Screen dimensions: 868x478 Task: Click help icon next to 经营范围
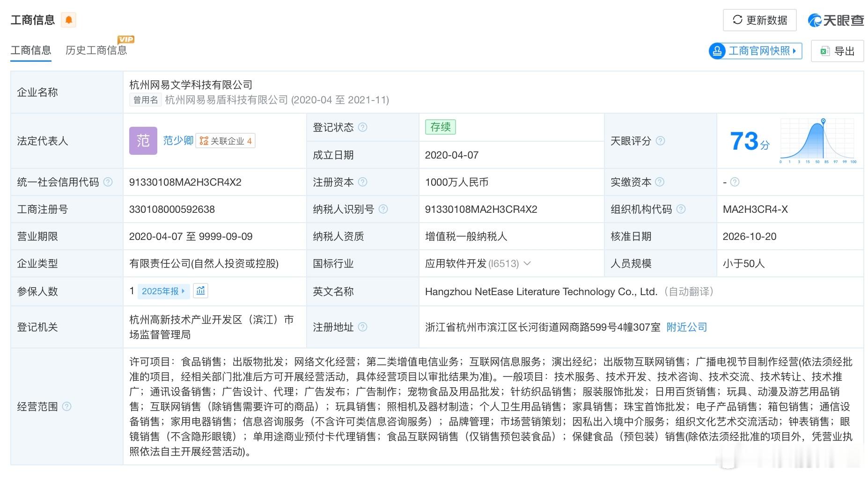pyautogui.click(x=66, y=406)
